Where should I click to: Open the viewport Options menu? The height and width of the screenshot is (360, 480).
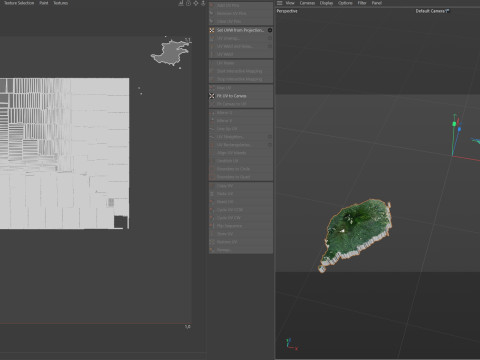coord(345,3)
